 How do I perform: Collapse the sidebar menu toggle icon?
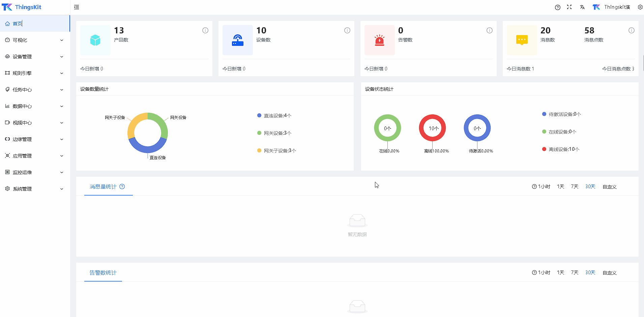pyautogui.click(x=77, y=7)
